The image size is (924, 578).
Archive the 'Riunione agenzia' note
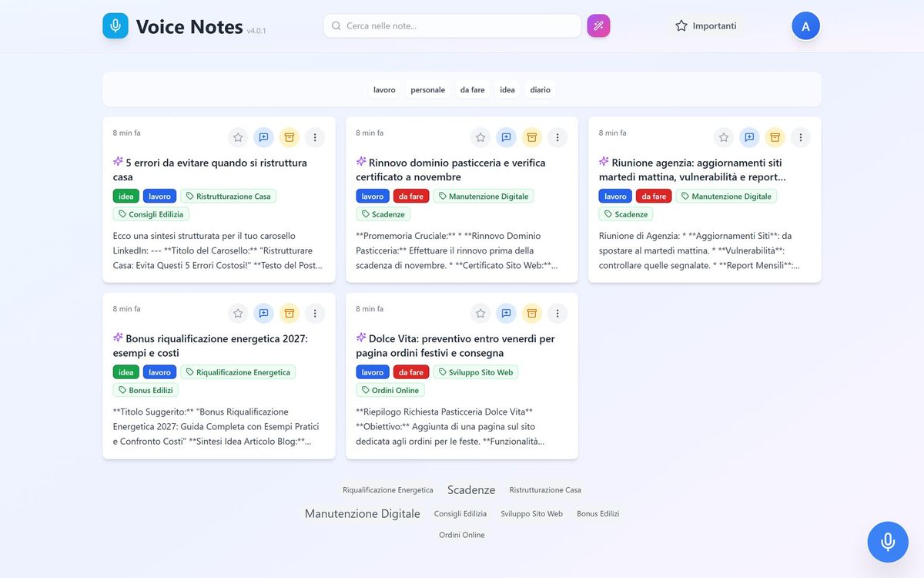coord(775,138)
